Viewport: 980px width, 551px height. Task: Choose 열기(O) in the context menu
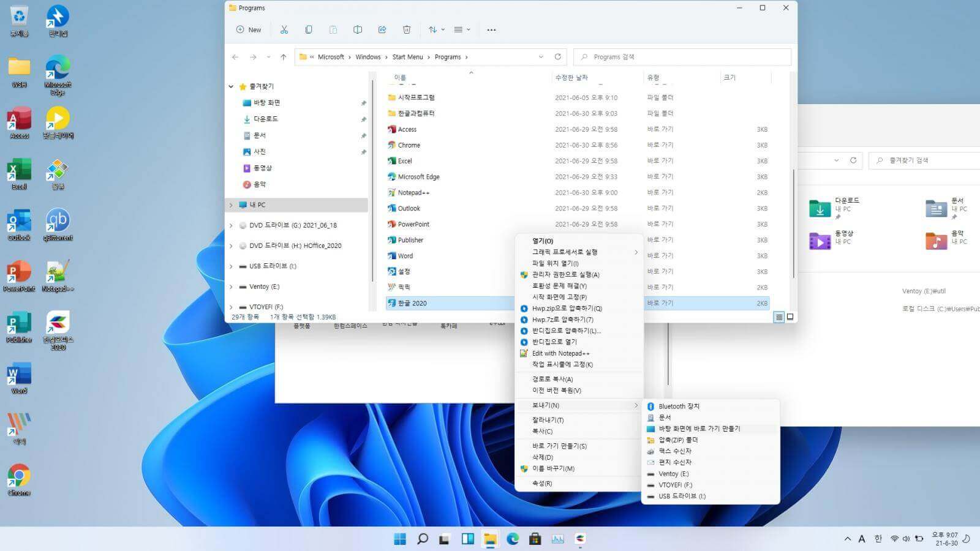tap(579, 241)
